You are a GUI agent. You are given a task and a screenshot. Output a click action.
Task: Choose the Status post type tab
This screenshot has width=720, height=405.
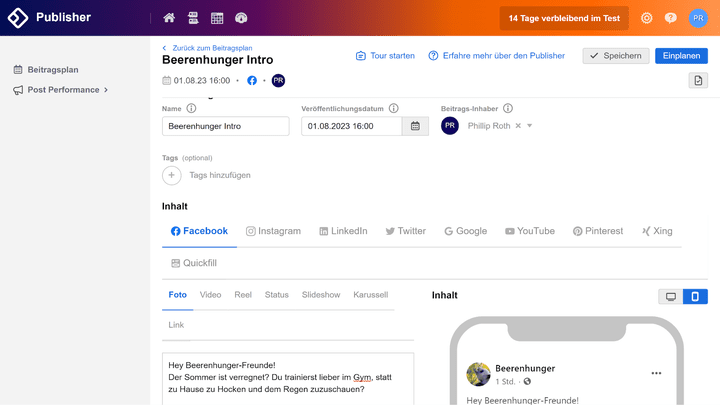(x=276, y=295)
